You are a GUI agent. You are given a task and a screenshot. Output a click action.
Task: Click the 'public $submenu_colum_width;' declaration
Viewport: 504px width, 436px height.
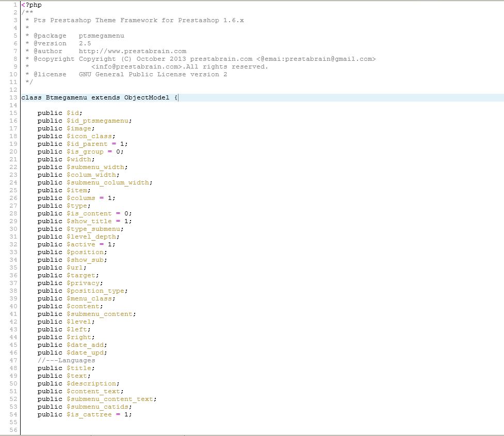coord(95,182)
